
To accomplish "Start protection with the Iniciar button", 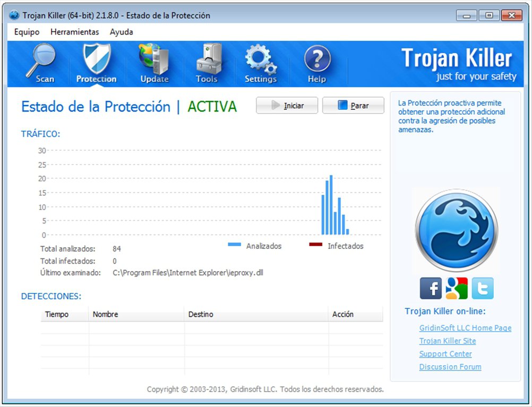I will 287,106.
